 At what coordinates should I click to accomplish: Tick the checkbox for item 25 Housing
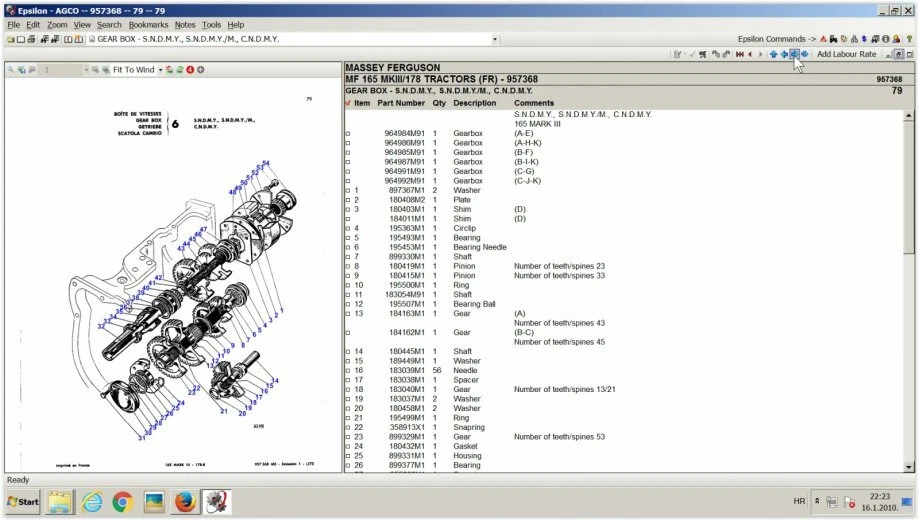click(x=348, y=456)
